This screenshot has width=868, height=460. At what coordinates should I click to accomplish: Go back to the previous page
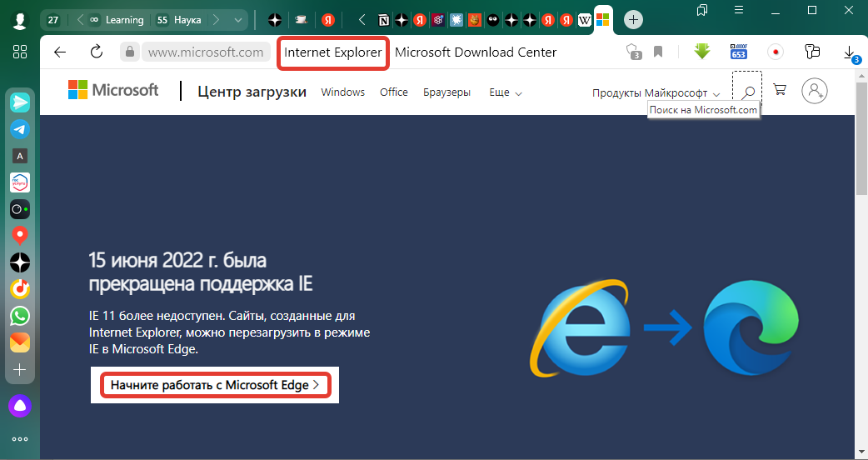click(60, 52)
